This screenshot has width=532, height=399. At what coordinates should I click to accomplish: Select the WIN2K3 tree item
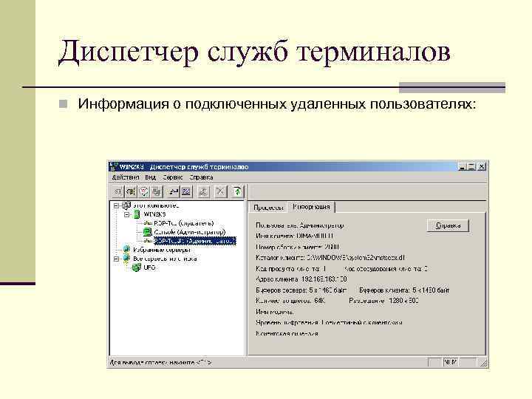[x=154, y=214]
